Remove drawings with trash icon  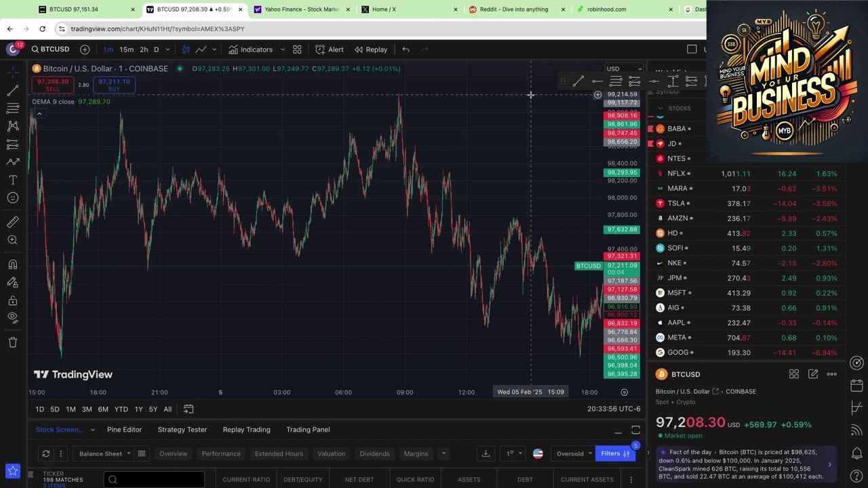[x=12, y=342]
